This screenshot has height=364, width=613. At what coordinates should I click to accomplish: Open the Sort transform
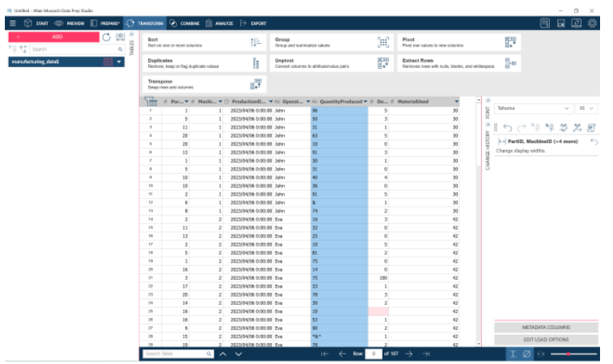205,42
